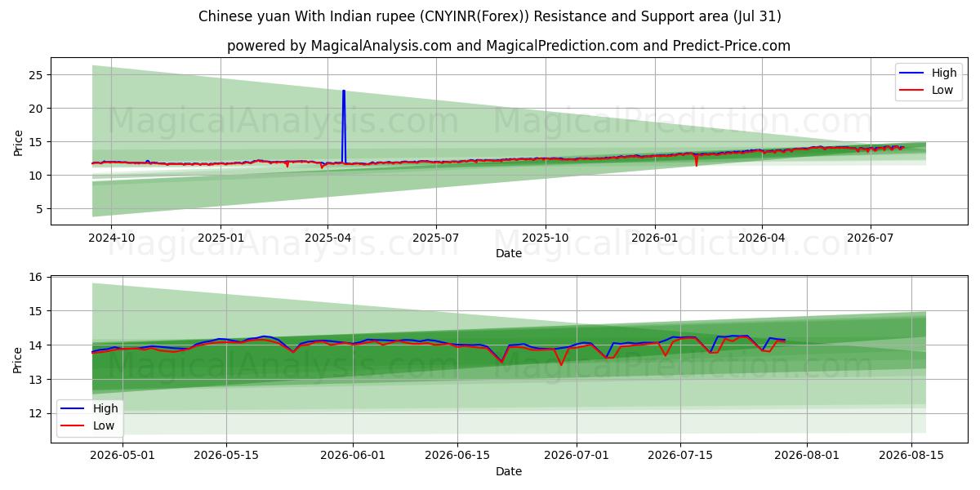The width and height of the screenshot is (980, 490).
Task: Click the top chart y-axis value 5
Action: click(38, 209)
